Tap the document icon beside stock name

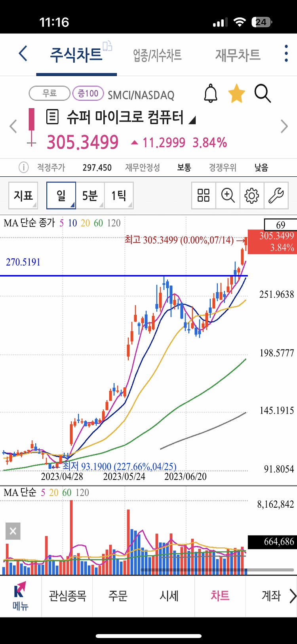pos(52,117)
